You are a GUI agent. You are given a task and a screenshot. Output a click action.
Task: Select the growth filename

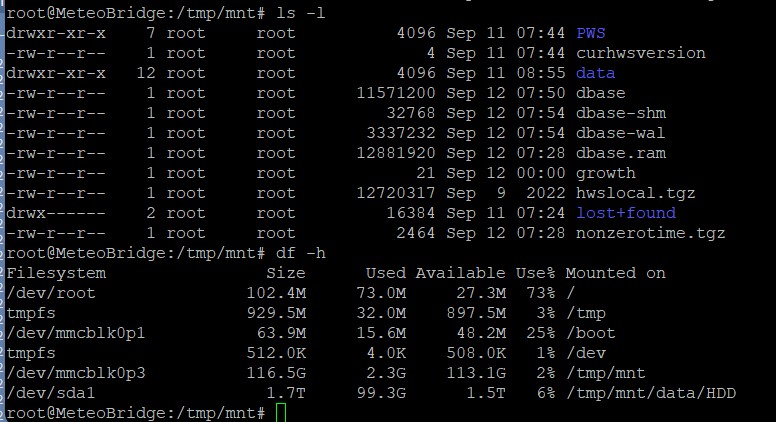606,173
